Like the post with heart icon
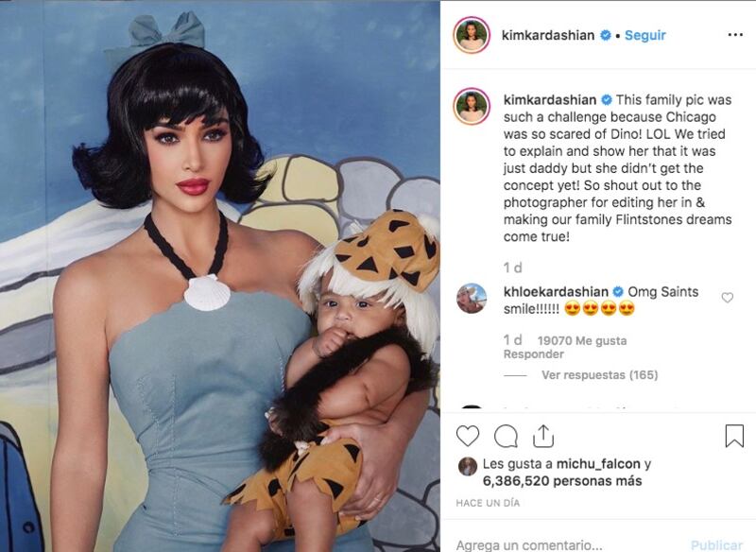 468,436
